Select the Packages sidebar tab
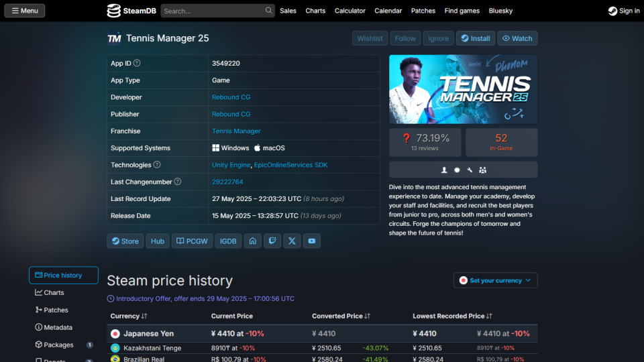 click(x=64, y=345)
